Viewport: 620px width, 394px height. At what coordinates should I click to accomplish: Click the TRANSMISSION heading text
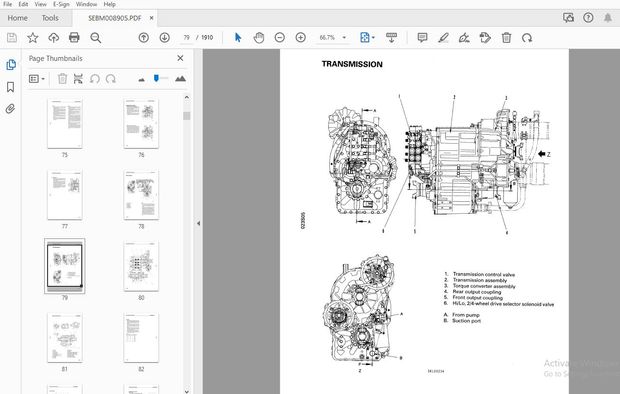(x=352, y=64)
